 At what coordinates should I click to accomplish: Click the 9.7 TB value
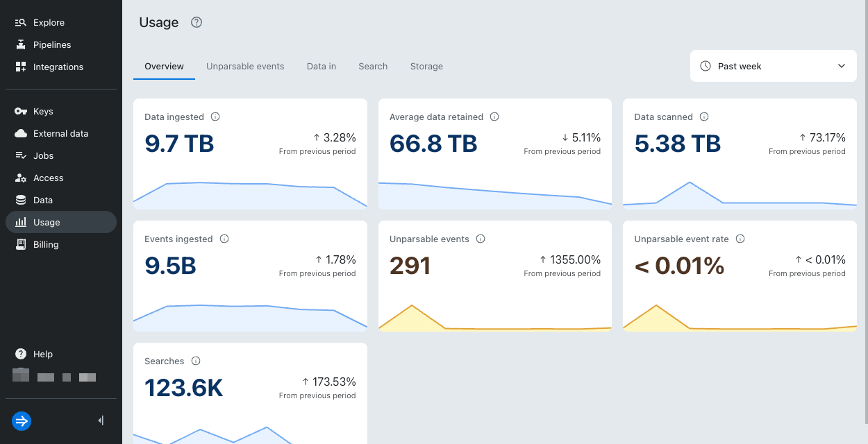[x=179, y=144]
